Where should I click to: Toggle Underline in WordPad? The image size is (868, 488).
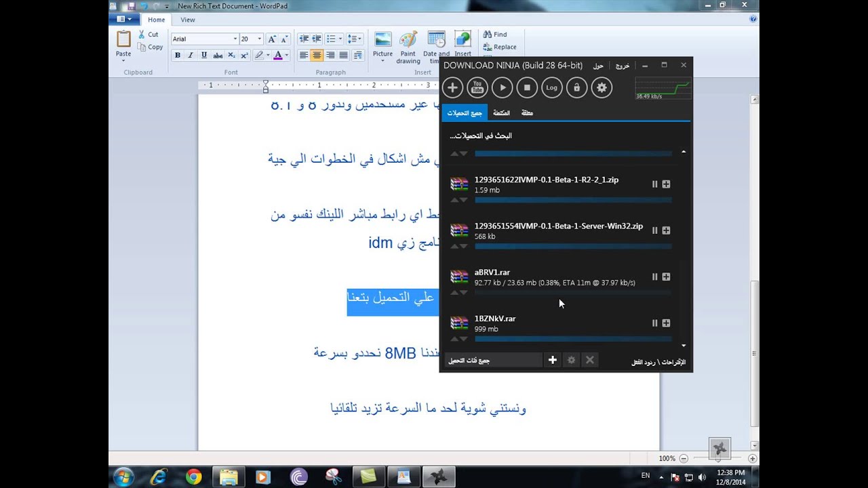pyautogui.click(x=203, y=56)
